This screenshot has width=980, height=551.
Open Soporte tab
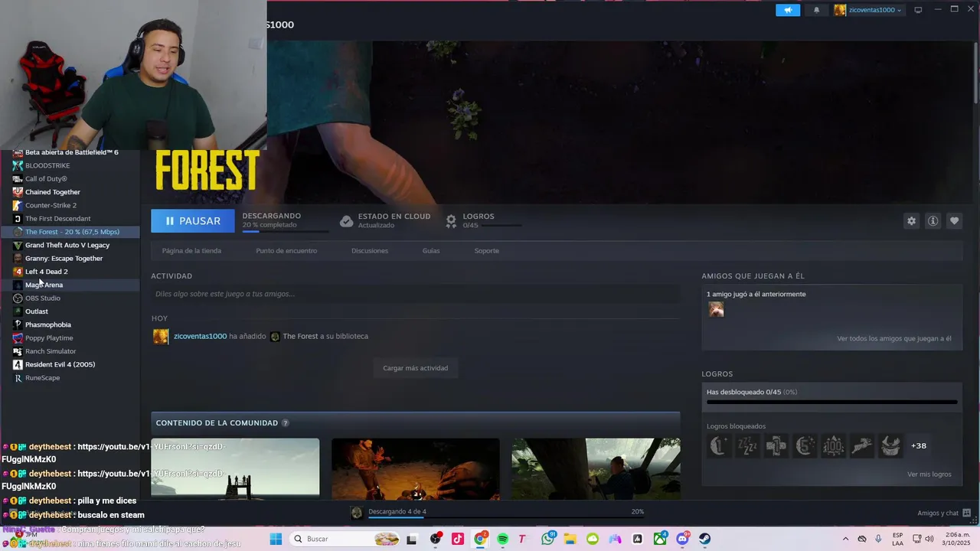coord(486,251)
